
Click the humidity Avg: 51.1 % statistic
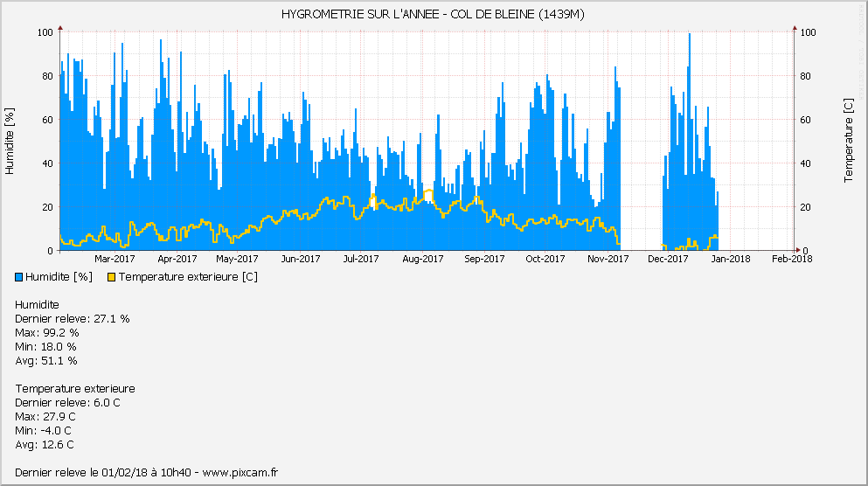46,361
